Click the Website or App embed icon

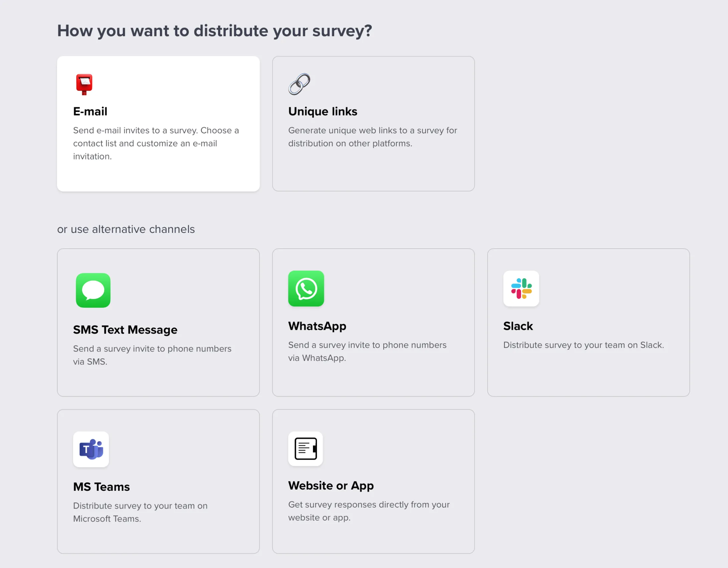point(306,449)
